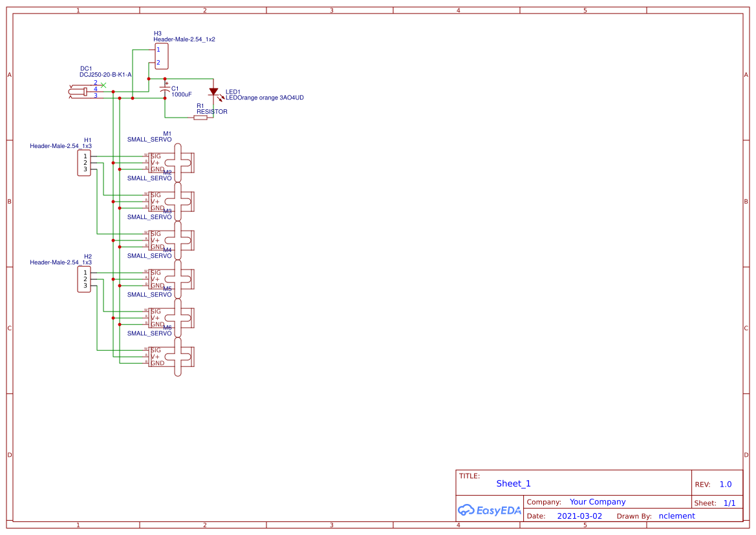756x535 pixels.
Task: Select the REV 1.0 value
Action: pos(725,484)
